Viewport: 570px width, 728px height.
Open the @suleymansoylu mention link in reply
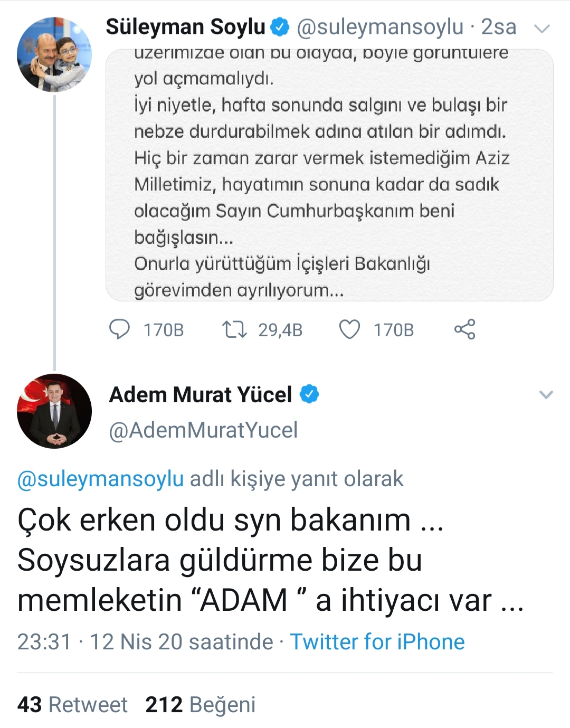pos(101,479)
